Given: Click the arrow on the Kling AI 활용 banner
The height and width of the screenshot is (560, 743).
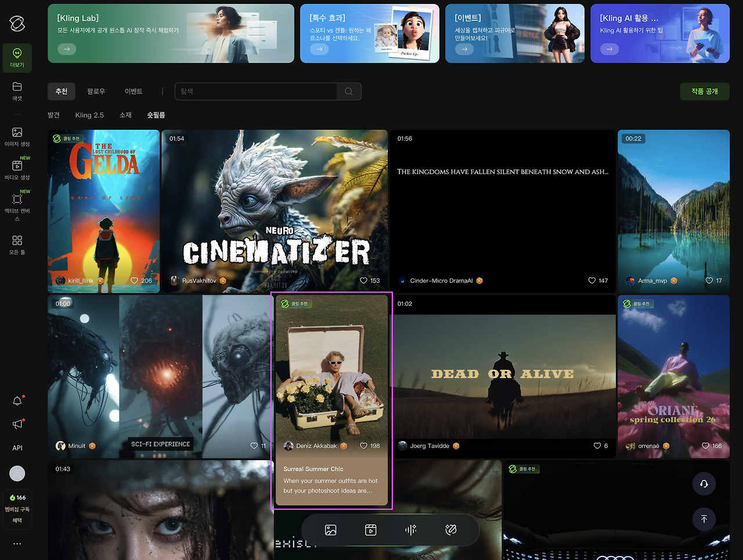Looking at the screenshot, I should click(x=609, y=49).
